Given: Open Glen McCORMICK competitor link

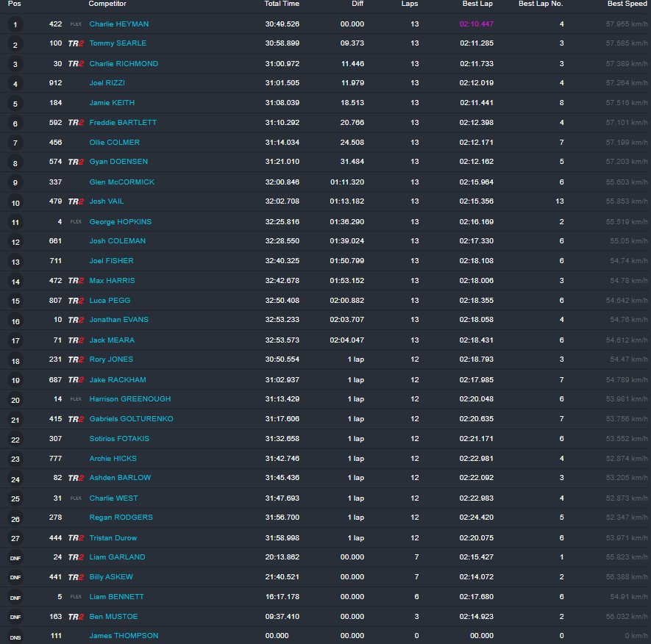Looking at the screenshot, I should coord(121,182).
